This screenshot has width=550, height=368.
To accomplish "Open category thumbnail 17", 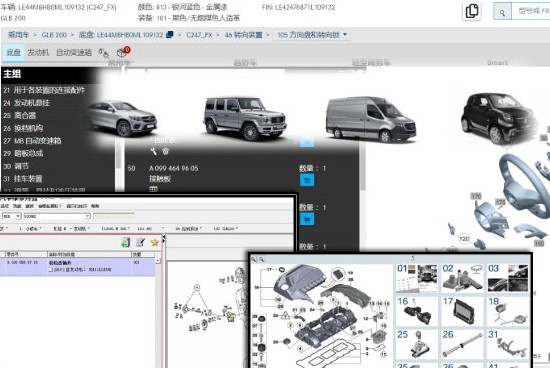I will click(462, 312).
